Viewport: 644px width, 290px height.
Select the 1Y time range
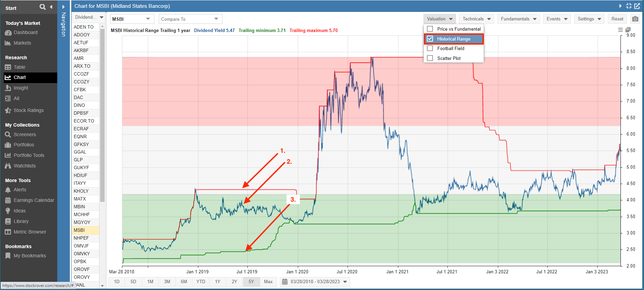click(x=218, y=281)
